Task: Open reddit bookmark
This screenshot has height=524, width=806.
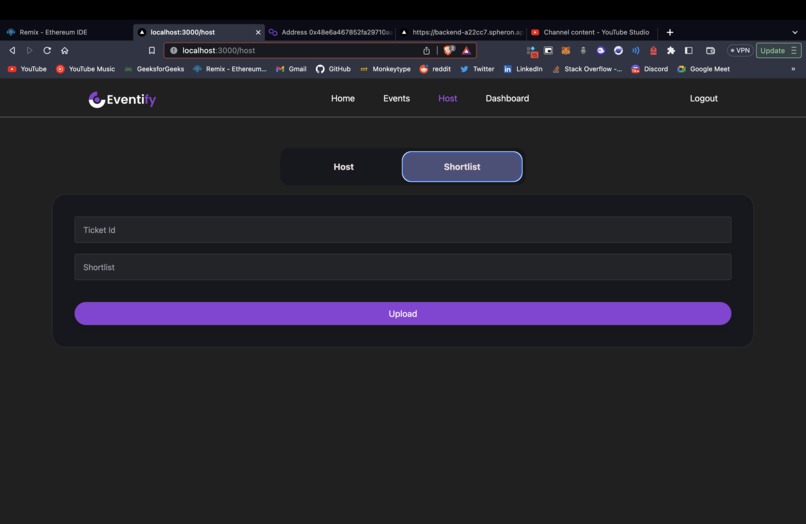Action: (x=435, y=69)
